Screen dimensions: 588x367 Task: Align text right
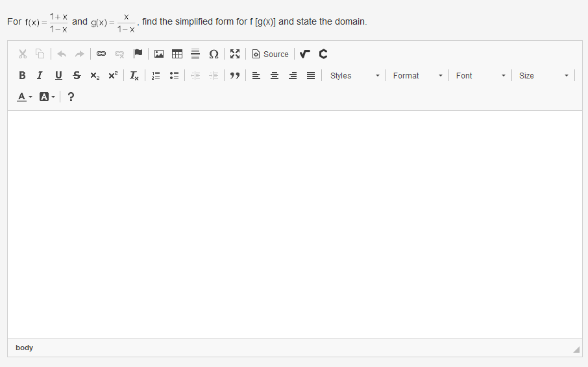[x=293, y=76]
